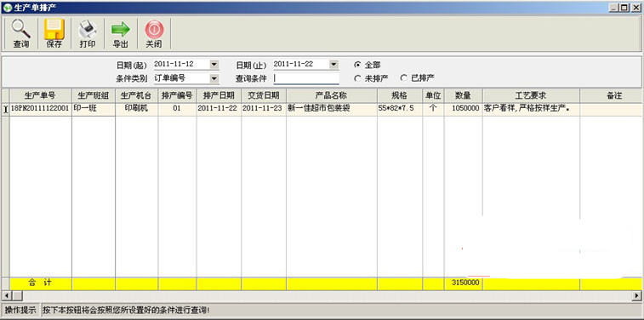Click the 工艺要求 column header

pos(531,95)
